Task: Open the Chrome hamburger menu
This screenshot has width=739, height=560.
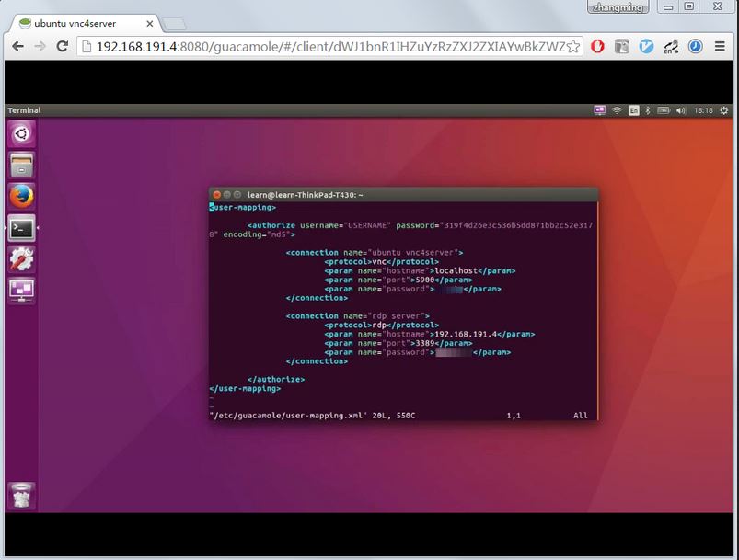Action: coord(722,46)
